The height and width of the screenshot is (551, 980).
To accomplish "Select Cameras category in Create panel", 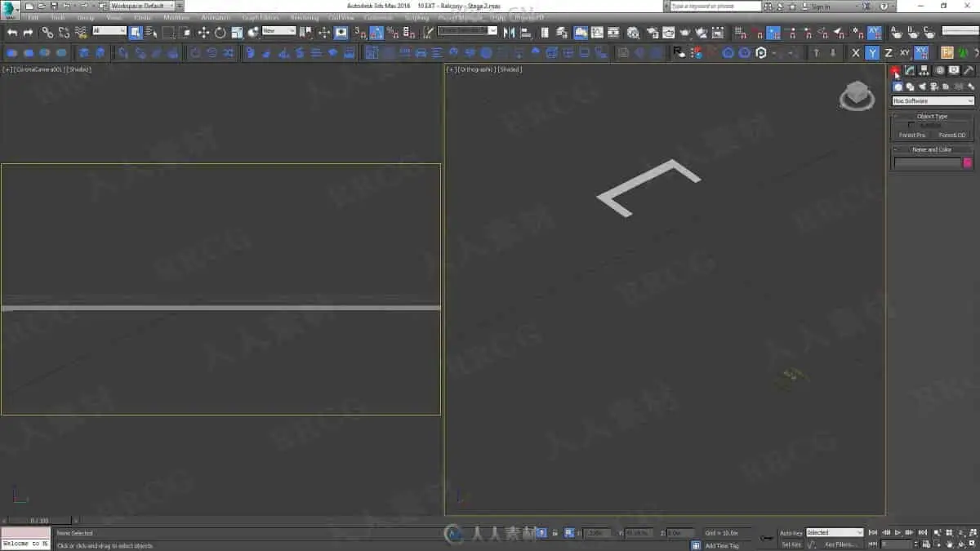I will click(934, 87).
